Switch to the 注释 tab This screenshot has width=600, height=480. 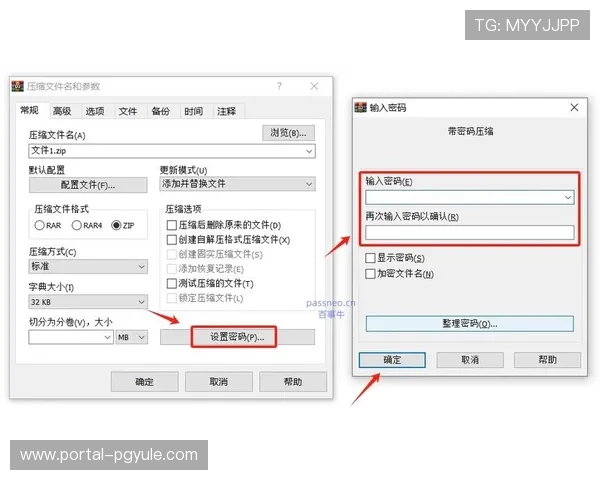coord(227,111)
